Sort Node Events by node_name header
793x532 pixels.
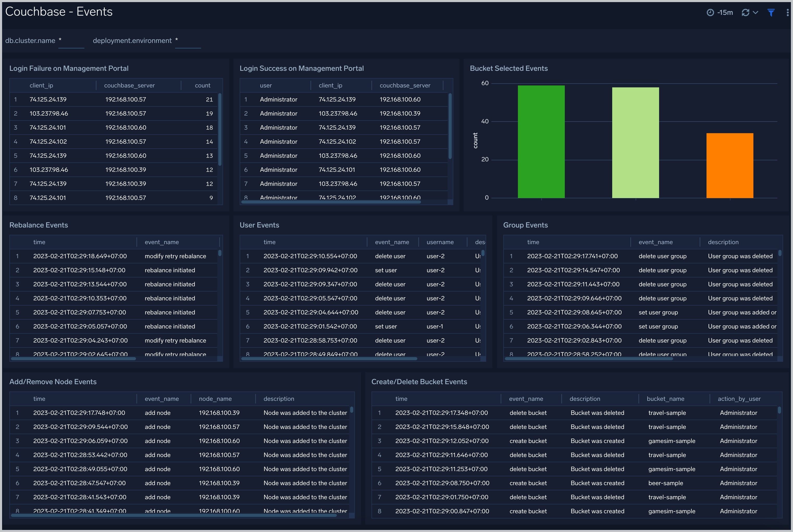point(215,399)
